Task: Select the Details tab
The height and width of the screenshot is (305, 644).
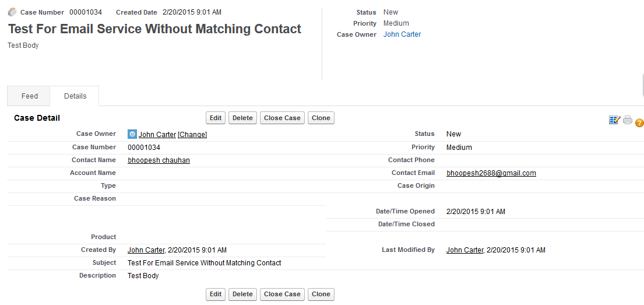Action: [75, 96]
